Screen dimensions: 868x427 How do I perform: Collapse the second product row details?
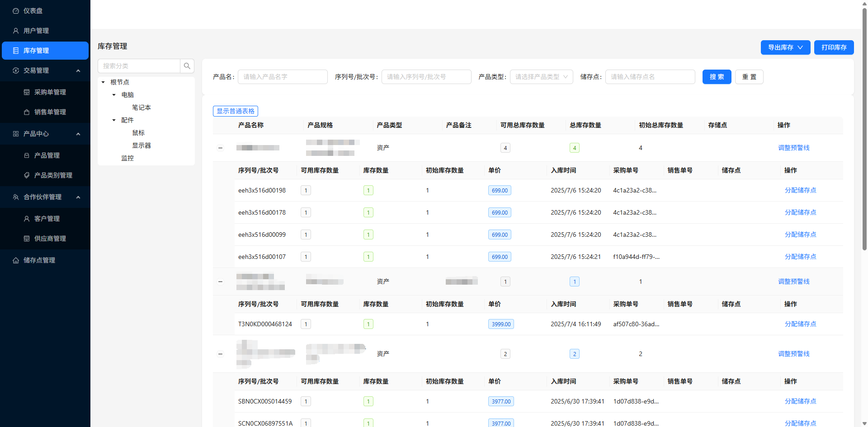click(x=220, y=282)
